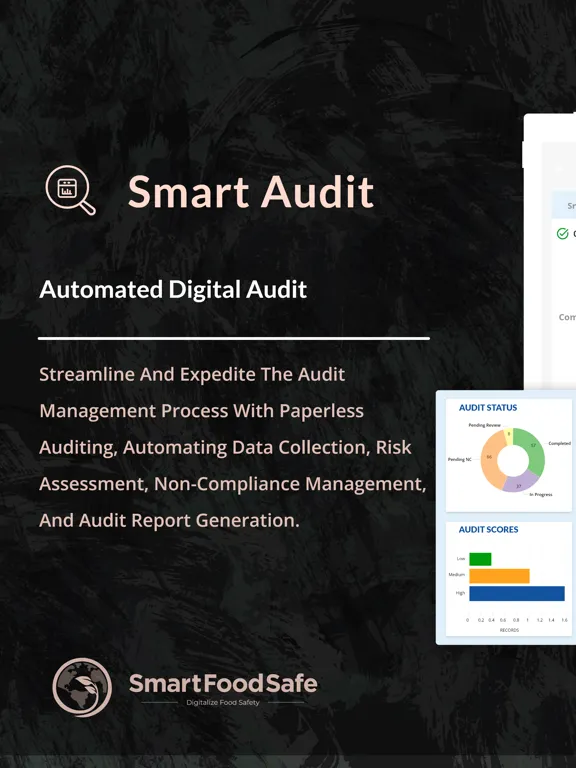Click the green checkmark circle icon

point(563,234)
